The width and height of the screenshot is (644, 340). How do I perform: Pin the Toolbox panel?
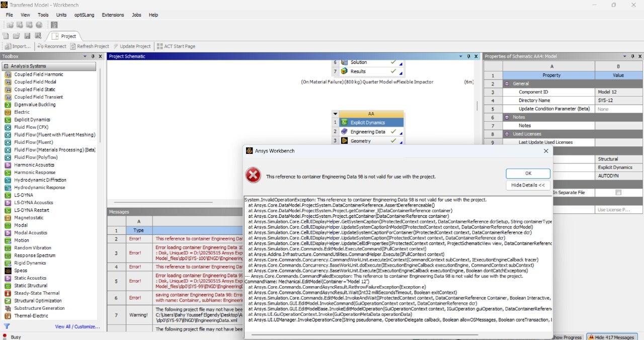[94, 56]
